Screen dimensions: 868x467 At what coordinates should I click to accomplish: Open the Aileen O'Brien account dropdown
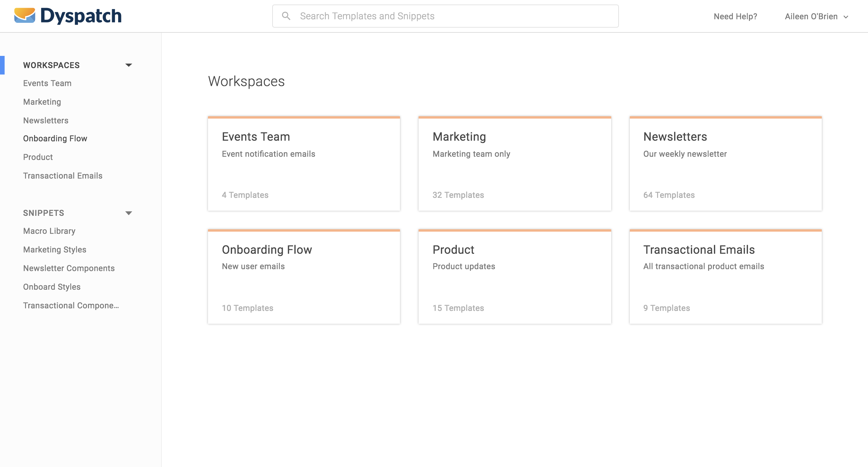click(816, 16)
